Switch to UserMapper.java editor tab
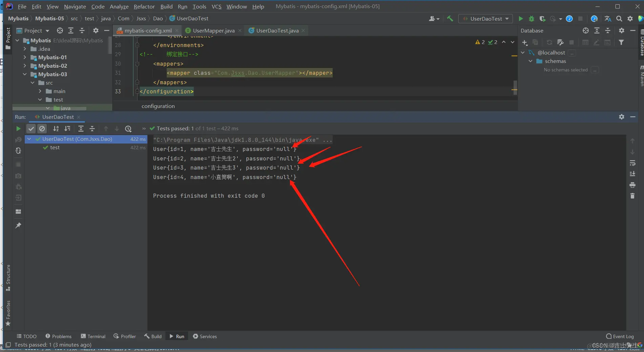Image resolution: width=644 pixels, height=352 pixels. (213, 30)
